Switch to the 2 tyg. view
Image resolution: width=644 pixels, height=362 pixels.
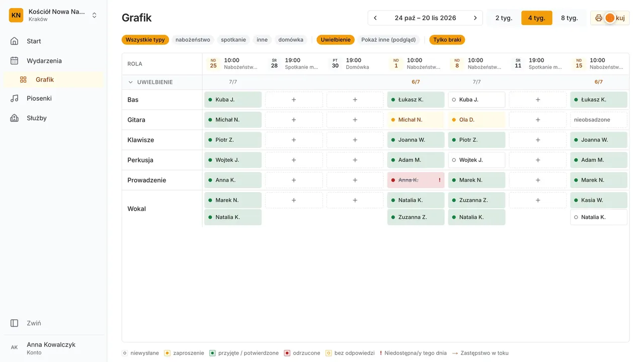tap(504, 18)
